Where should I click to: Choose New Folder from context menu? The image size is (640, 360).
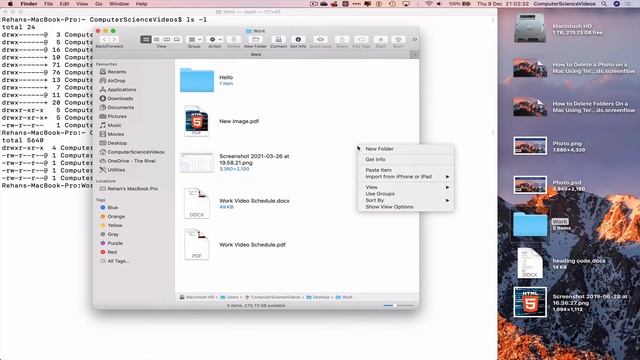coord(380,149)
